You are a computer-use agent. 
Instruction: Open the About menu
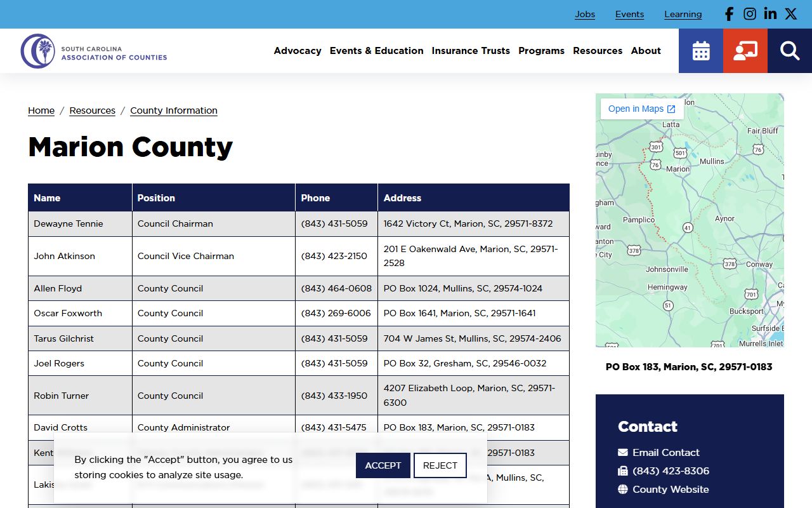tap(646, 51)
